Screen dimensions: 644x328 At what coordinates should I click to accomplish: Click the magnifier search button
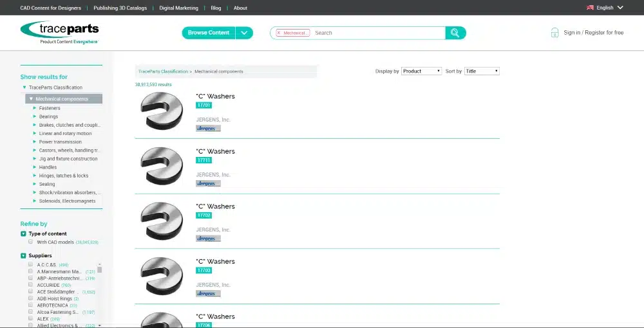455,33
